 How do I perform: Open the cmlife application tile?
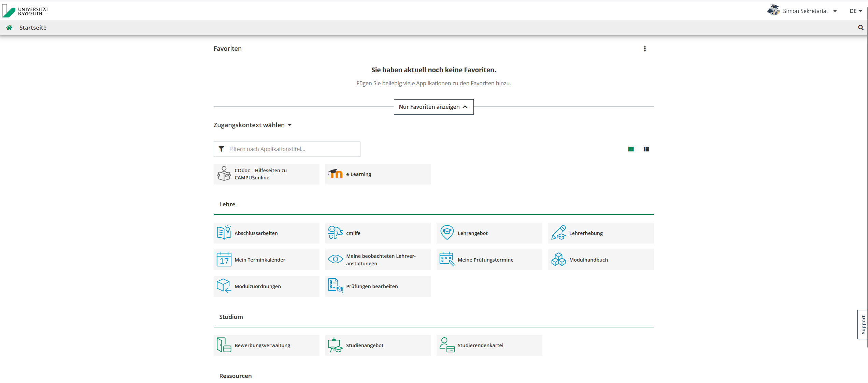tap(378, 233)
